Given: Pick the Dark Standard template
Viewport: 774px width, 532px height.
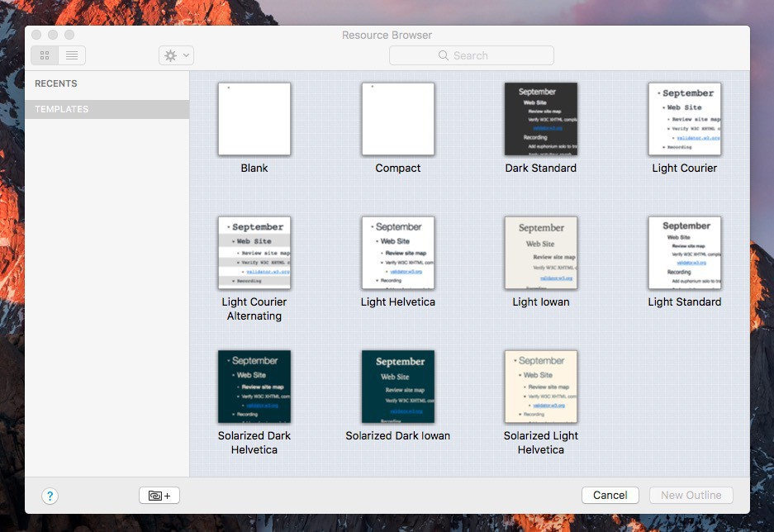Looking at the screenshot, I should point(541,119).
